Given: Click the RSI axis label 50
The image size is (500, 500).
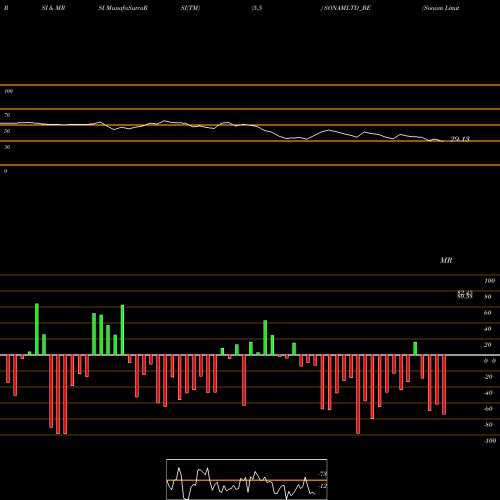Looking at the screenshot, I should click(x=7, y=131).
